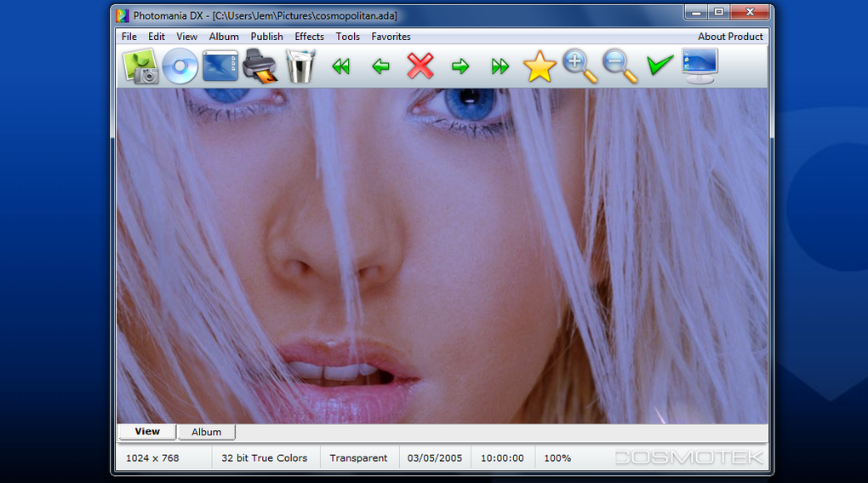The width and height of the screenshot is (868, 483).
Task: Click the displayed portrait image
Action: (x=443, y=256)
